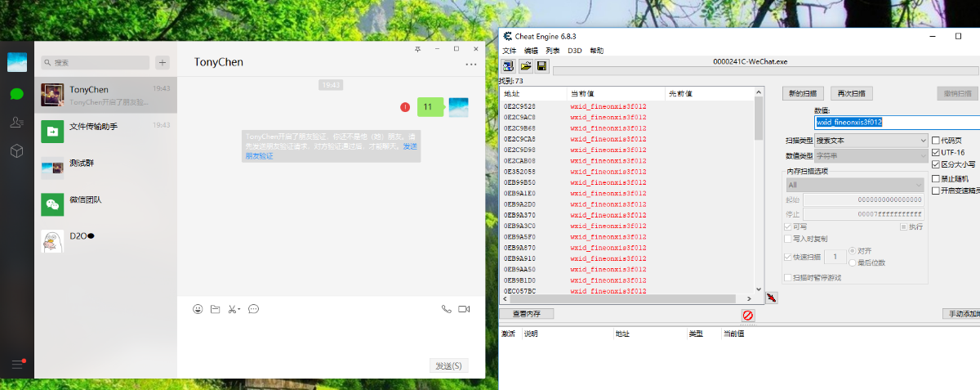Image resolution: width=980 pixels, height=390 pixels.
Task: Click the send file folder icon
Action: click(216, 309)
